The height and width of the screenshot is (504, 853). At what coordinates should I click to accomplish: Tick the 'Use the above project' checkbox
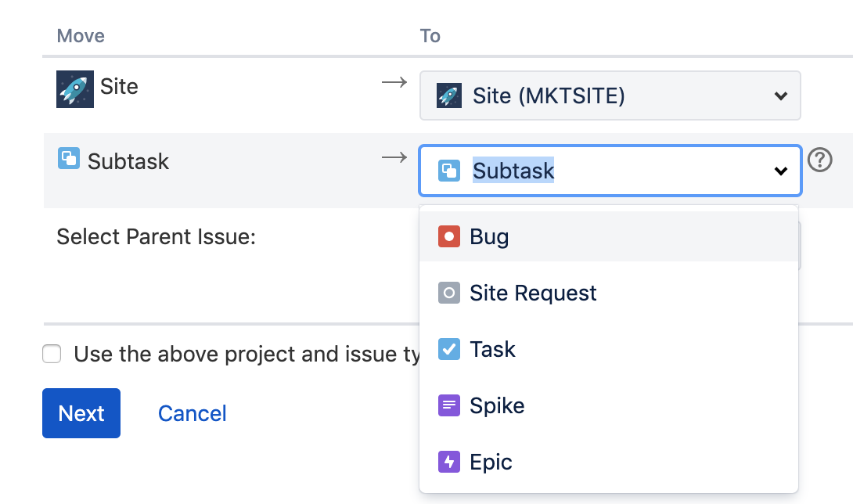(52, 355)
